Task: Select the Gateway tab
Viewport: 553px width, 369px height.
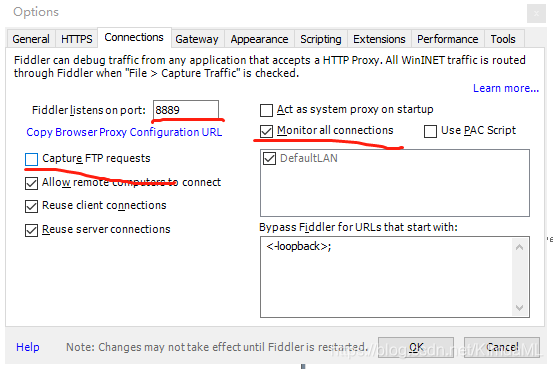Action: click(197, 39)
